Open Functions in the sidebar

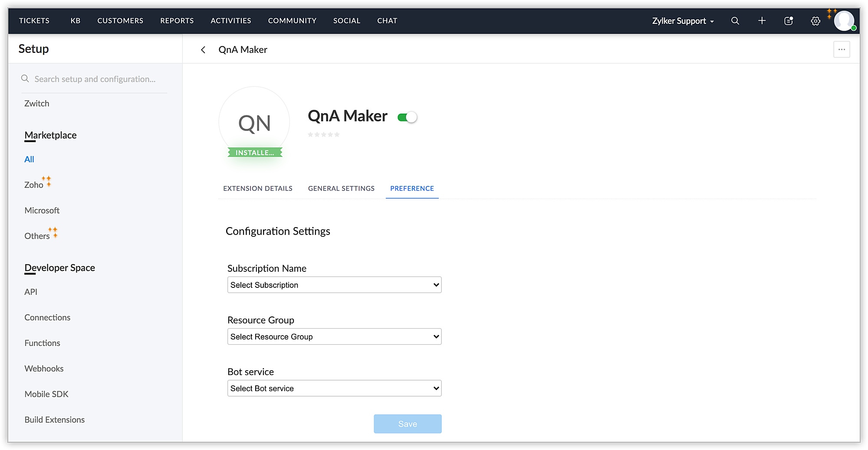point(42,343)
